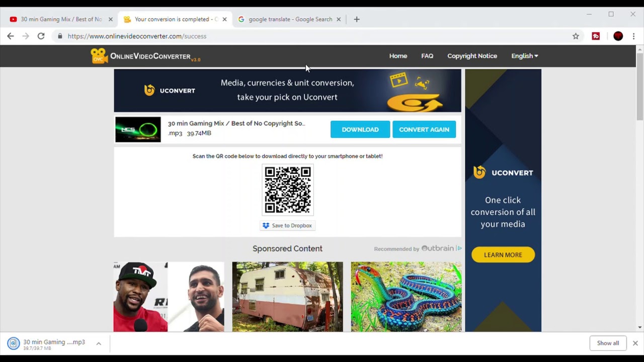Image resolution: width=644 pixels, height=362 pixels.
Task: Click the blue DOWNLOAD button
Action: [x=360, y=129]
